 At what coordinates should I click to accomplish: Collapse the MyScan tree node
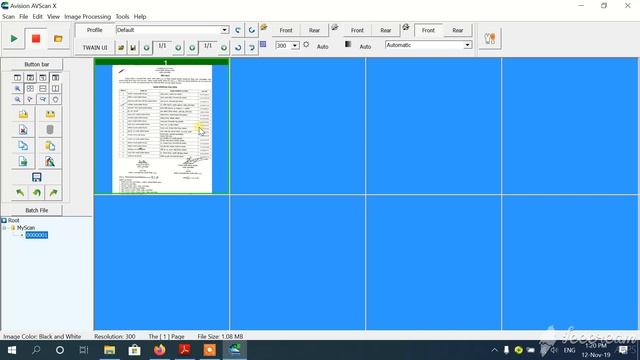tap(4, 228)
